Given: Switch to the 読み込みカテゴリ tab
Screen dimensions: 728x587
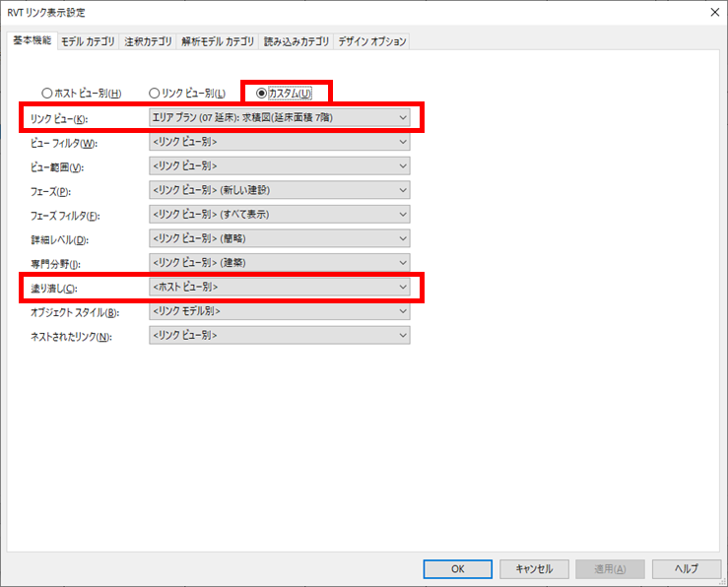Looking at the screenshot, I should tap(297, 41).
